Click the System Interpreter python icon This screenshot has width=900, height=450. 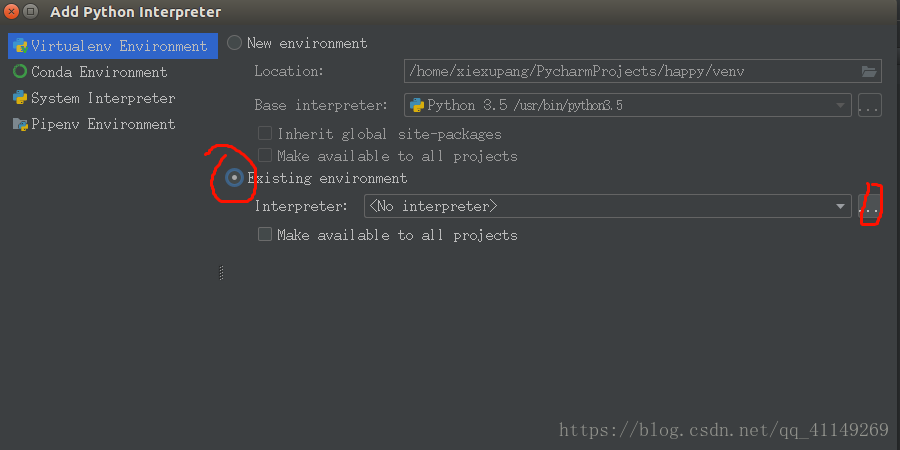(x=19, y=98)
